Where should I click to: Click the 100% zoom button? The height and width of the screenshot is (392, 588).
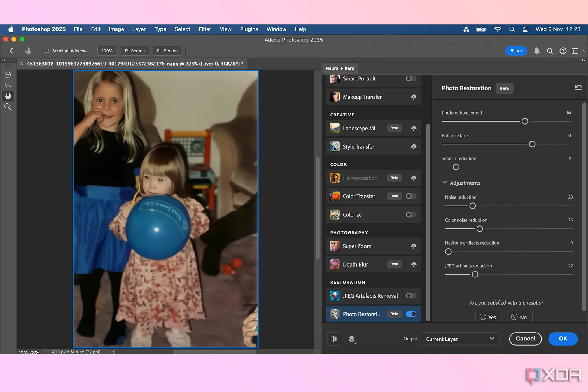[107, 51]
